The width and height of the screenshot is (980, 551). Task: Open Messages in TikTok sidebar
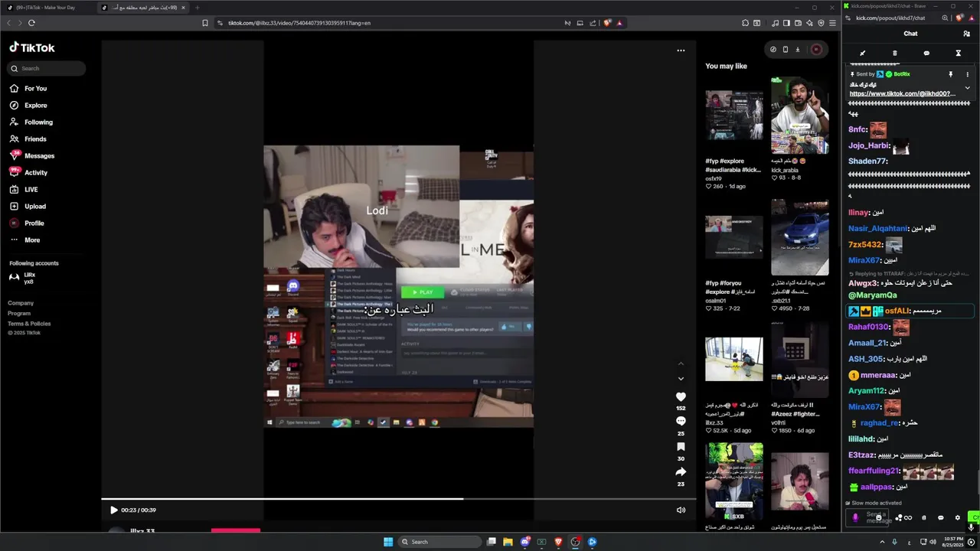coord(32,155)
